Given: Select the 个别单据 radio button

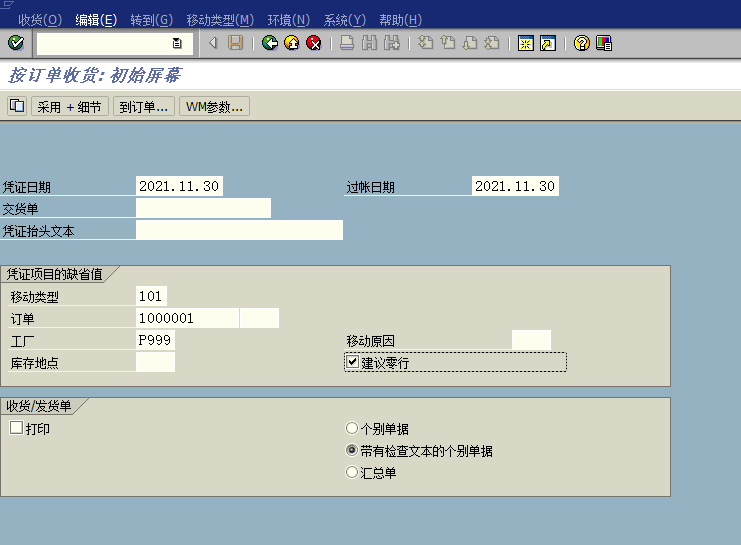Looking at the screenshot, I should tap(352, 428).
